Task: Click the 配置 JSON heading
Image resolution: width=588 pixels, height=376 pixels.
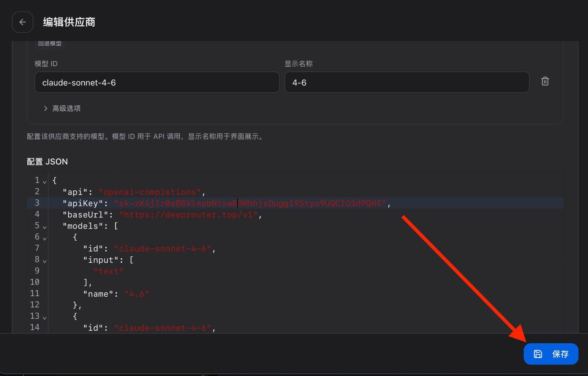Action: pos(47,162)
